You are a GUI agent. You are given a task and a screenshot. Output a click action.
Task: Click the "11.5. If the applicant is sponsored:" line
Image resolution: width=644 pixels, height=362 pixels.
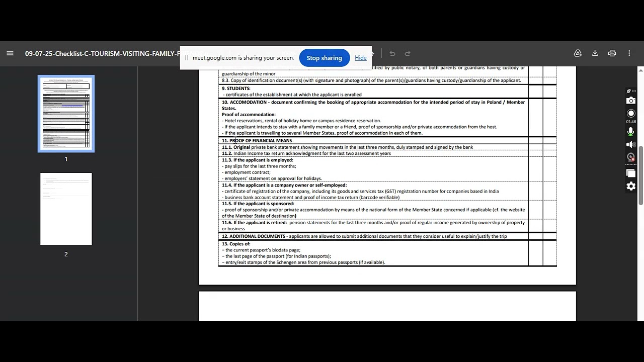[258, 204]
